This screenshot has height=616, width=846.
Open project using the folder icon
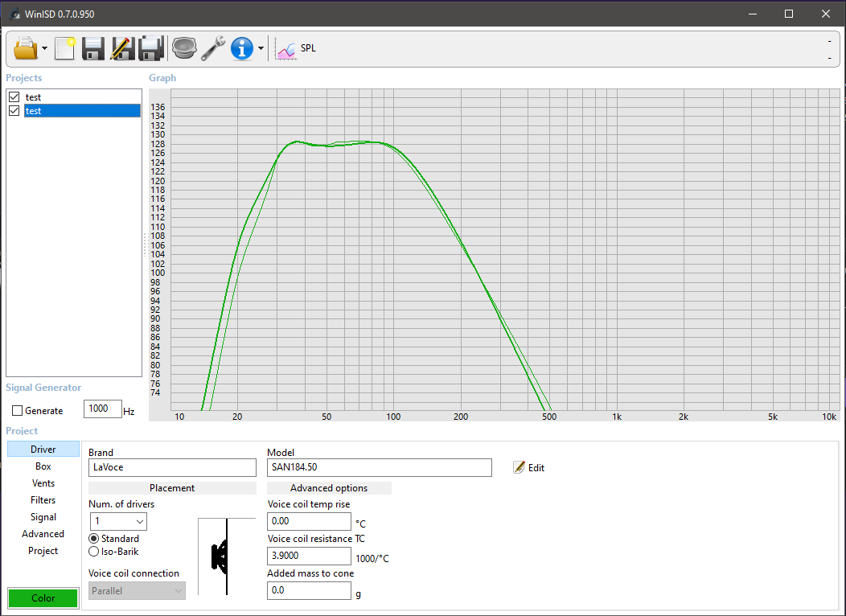point(26,48)
